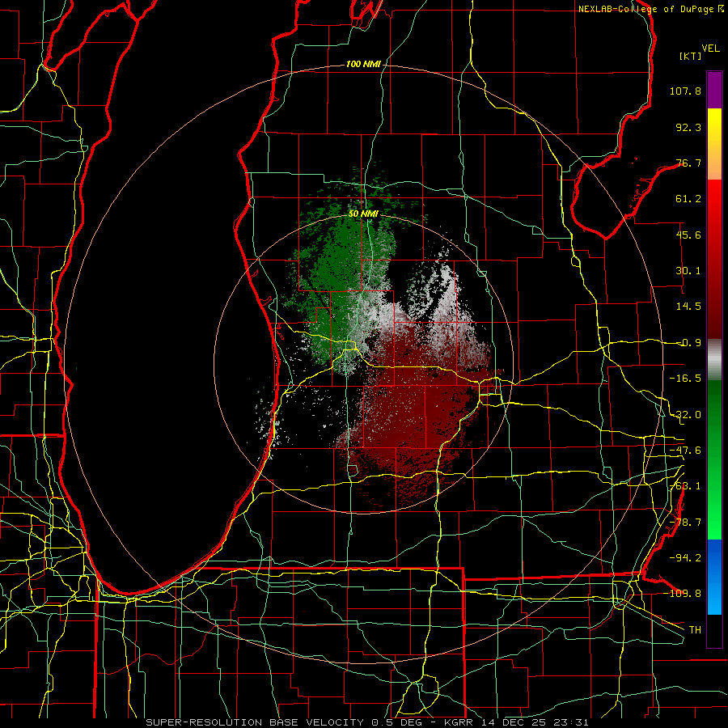The height and width of the screenshot is (728, 728).
Task: Click the 45.6 legend value
Action: (x=688, y=235)
